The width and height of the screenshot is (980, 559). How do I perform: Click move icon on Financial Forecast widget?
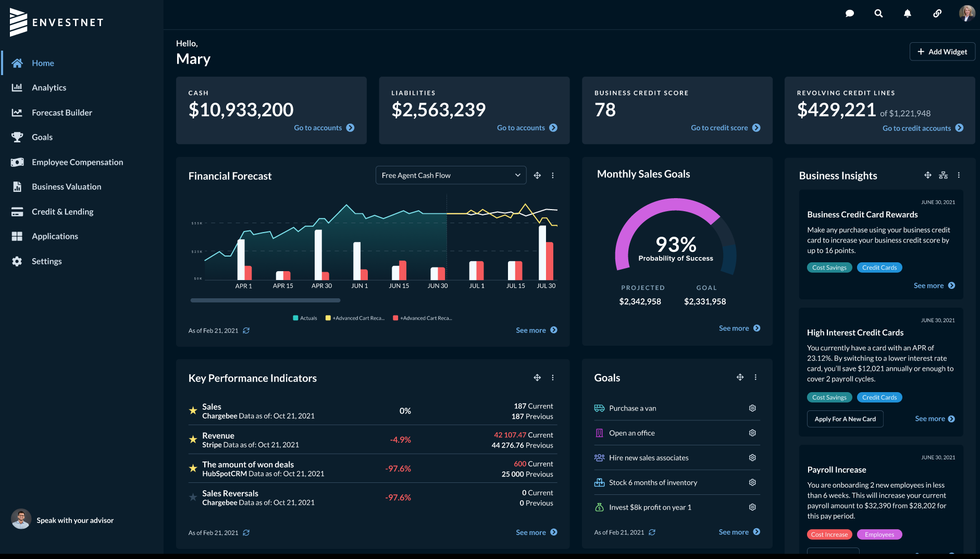537,176
